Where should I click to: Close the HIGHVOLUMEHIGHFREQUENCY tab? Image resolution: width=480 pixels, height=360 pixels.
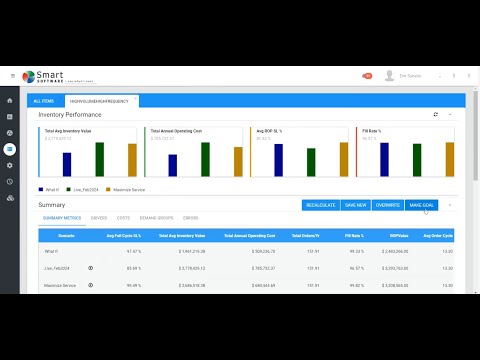135,98
